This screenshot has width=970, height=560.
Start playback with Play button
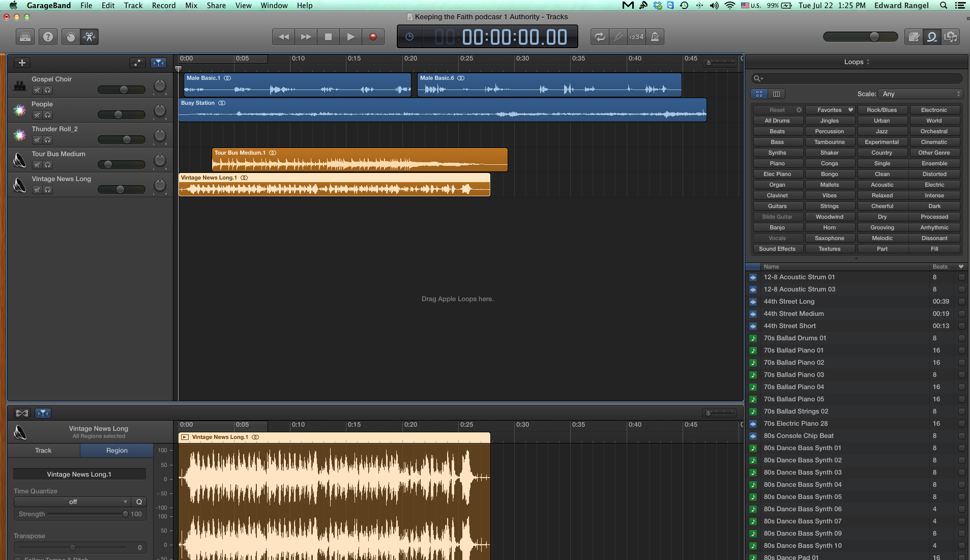click(x=350, y=37)
